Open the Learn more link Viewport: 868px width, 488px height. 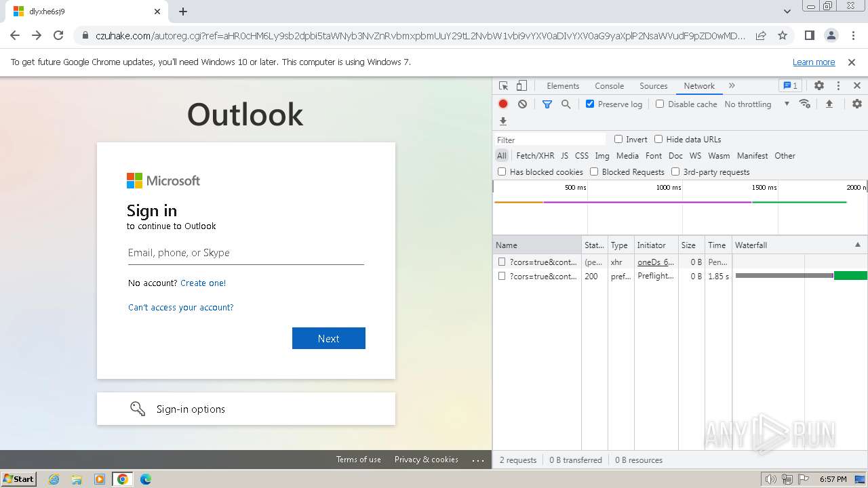pyautogui.click(x=814, y=62)
